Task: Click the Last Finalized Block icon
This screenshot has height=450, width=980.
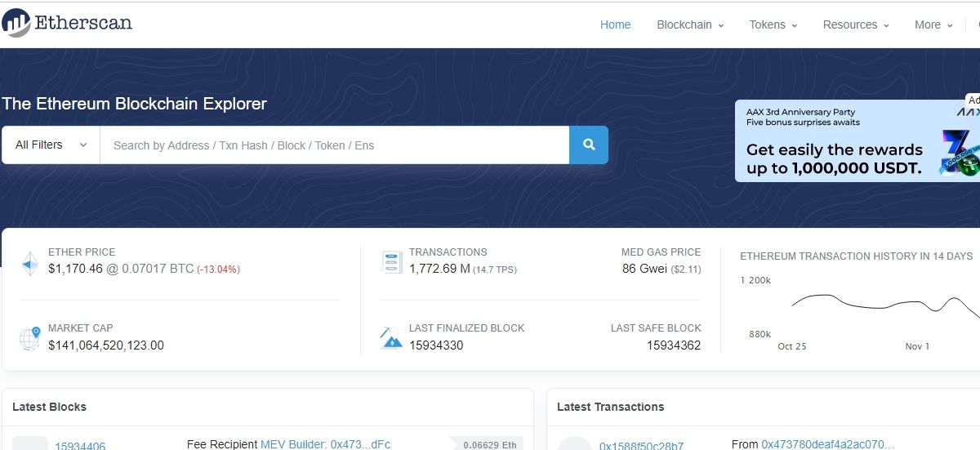Action: (x=391, y=337)
